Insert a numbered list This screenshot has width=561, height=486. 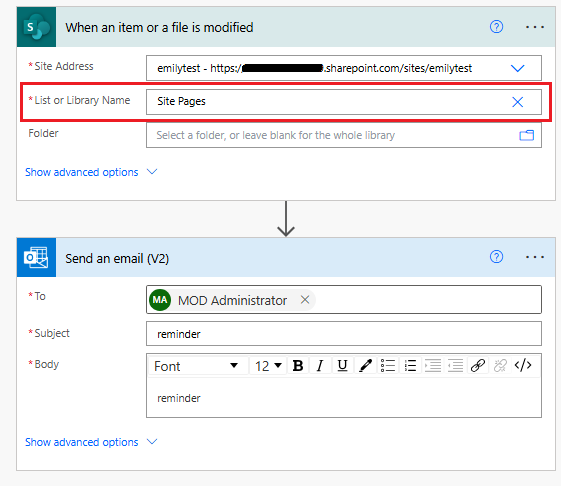410,366
